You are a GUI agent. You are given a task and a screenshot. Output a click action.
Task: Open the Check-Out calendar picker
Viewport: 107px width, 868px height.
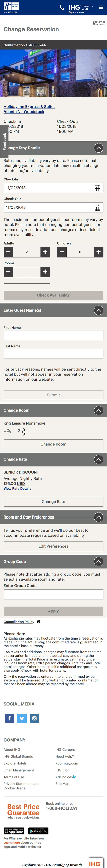click(x=97, y=208)
